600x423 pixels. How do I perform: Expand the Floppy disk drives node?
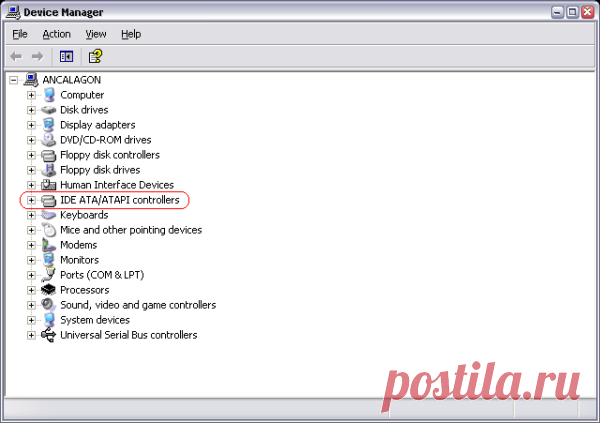pyautogui.click(x=31, y=170)
